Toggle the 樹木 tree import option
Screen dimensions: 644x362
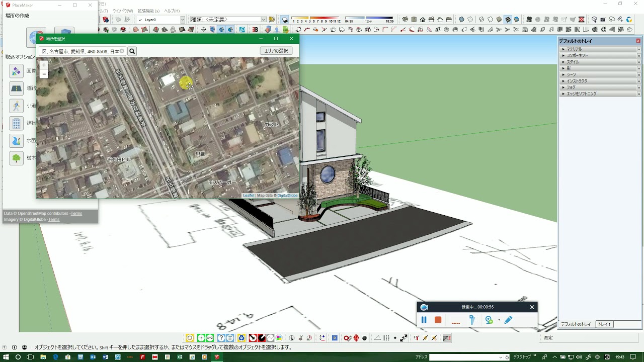click(17, 158)
